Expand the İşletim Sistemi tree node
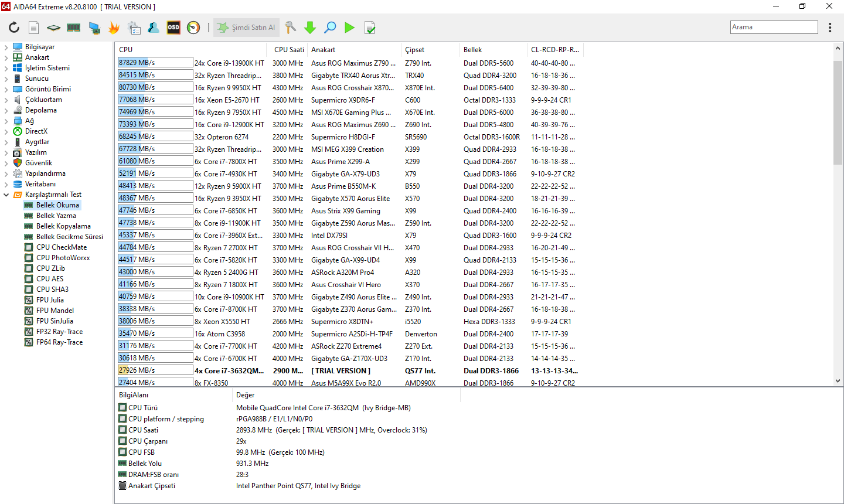Screen dimensions: 844x504 (x=6, y=68)
